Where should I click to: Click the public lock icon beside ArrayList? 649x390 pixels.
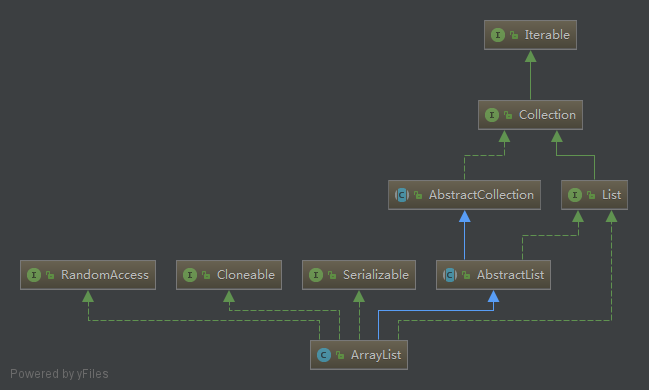click(x=340, y=355)
